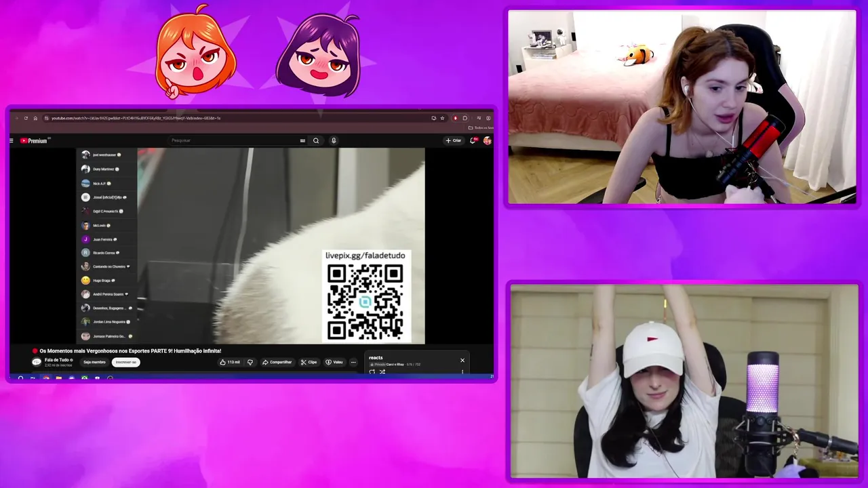Open the Fala de Tudo channel avatar
868x488 pixels.
(37, 362)
